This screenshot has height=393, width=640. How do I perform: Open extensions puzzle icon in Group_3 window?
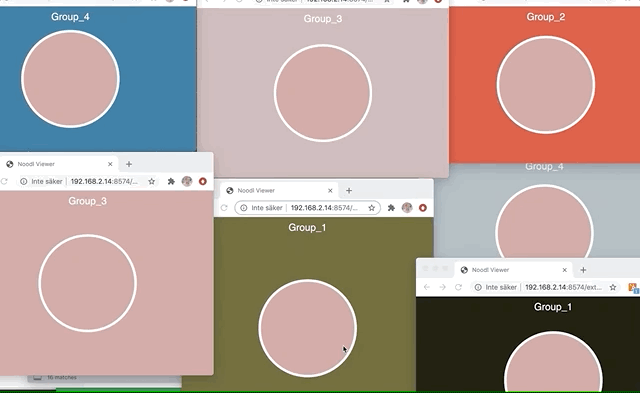click(171, 181)
